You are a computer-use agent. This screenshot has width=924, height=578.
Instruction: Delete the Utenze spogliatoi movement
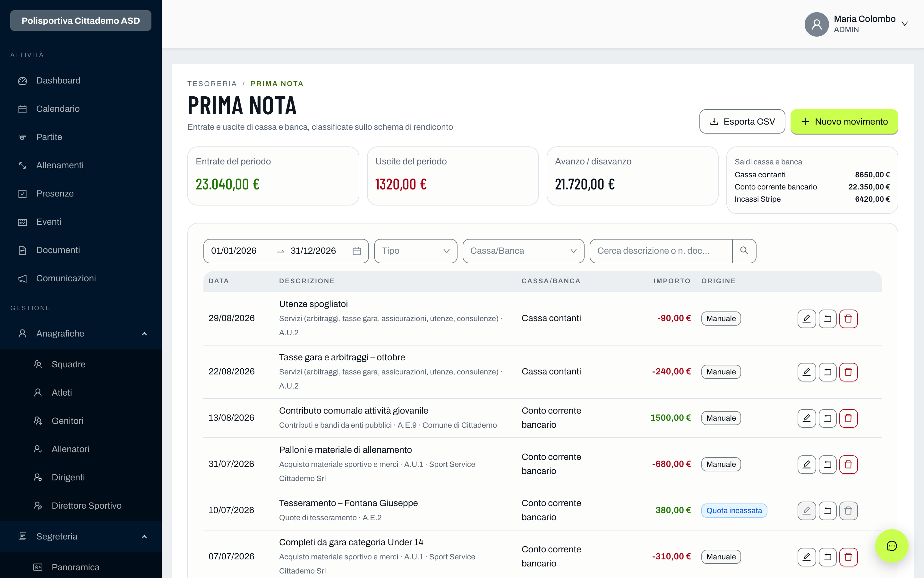848,319
